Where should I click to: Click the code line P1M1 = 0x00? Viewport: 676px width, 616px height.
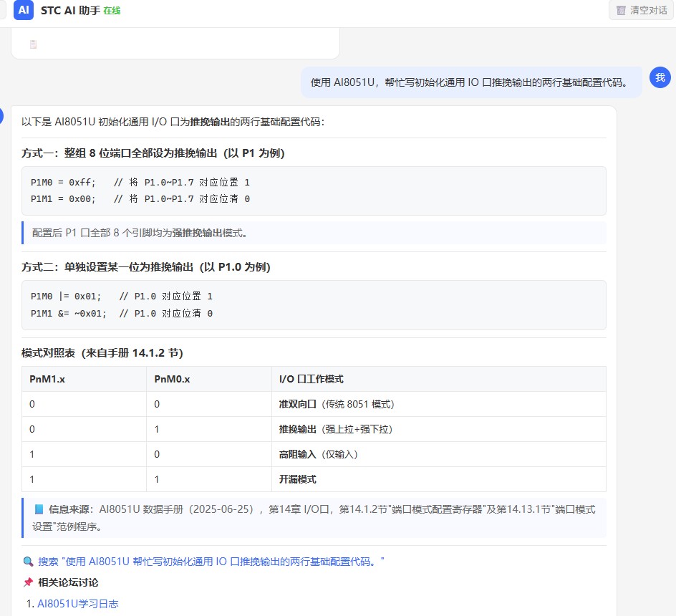pos(140,199)
